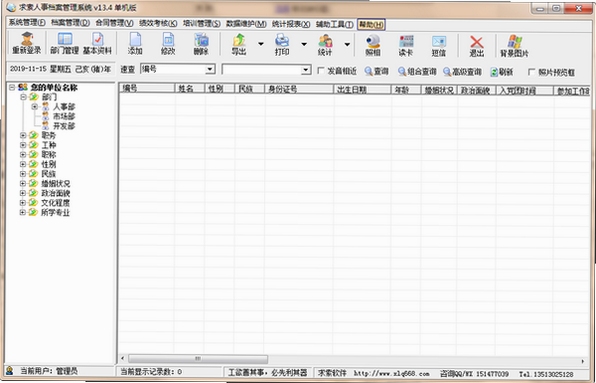Select 开发部 in the department tree
This screenshot has width=596, height=383.
[x=63, y=126]
